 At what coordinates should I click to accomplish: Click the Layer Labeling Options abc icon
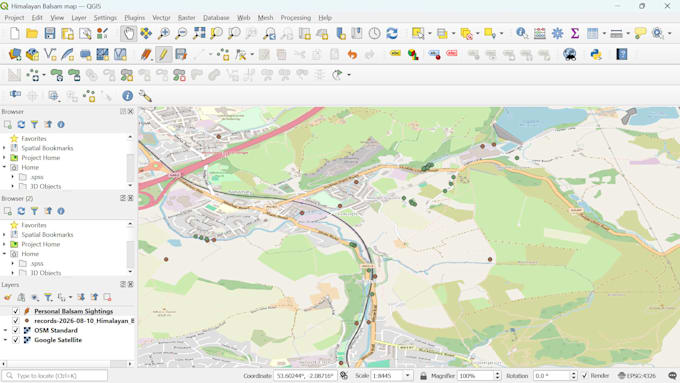[x=395, y=54]
